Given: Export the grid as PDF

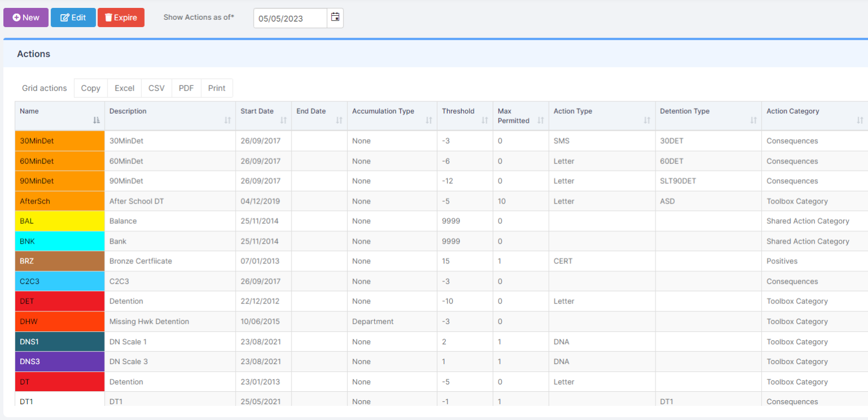Looking at the screenshot, I should [x=186, y=88].
